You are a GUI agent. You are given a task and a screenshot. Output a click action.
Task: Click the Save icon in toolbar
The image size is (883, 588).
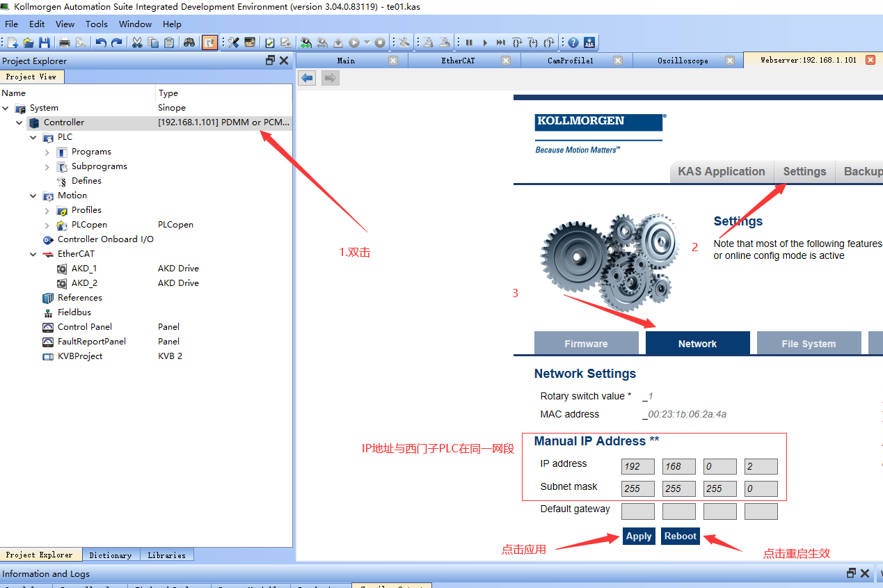click(x=44, y=43)
